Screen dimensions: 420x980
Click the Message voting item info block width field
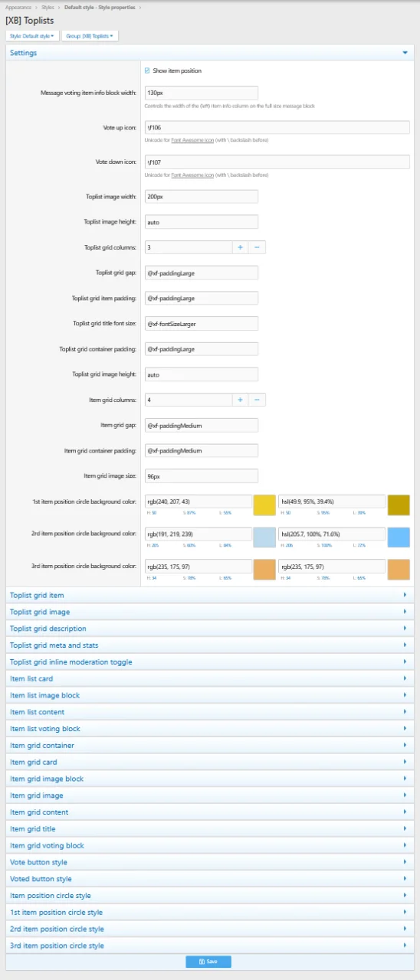(x=201, y=93)
